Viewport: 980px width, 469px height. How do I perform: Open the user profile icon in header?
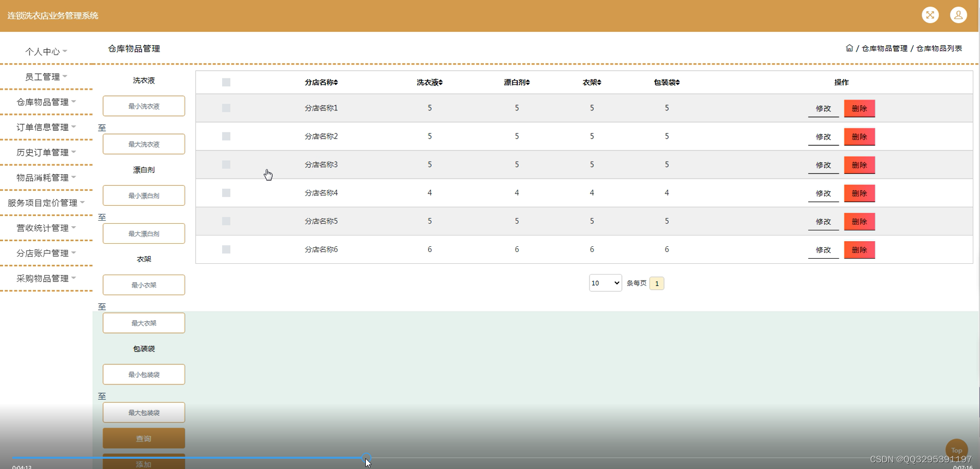coord(958,15)
